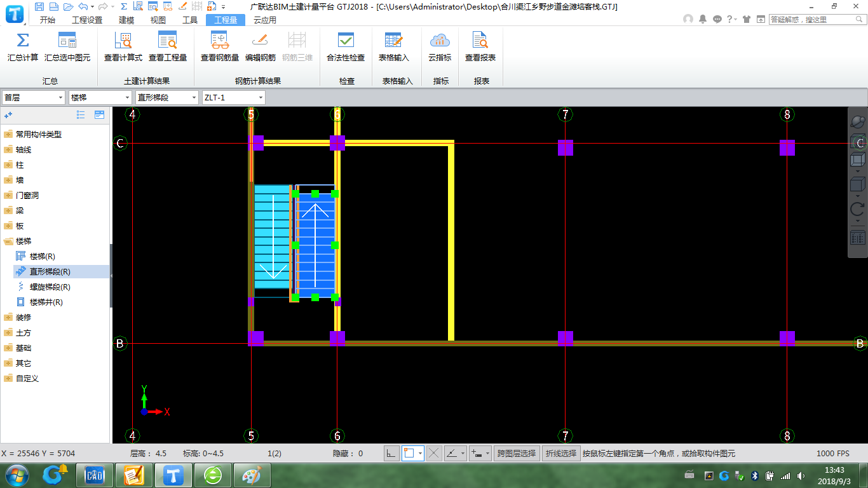Screen dimensions: 868x488
Task: Click the shirt skin icon in title bar
Action: point(745,19)
